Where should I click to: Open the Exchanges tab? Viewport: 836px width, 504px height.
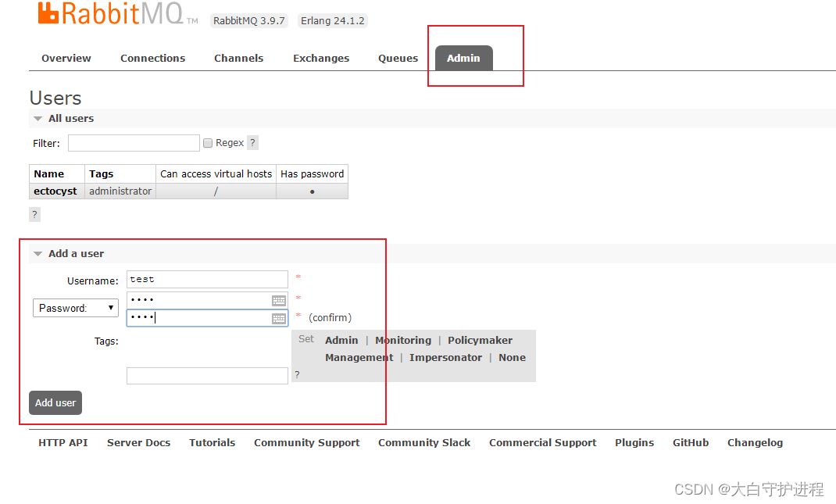pos(321,58)
